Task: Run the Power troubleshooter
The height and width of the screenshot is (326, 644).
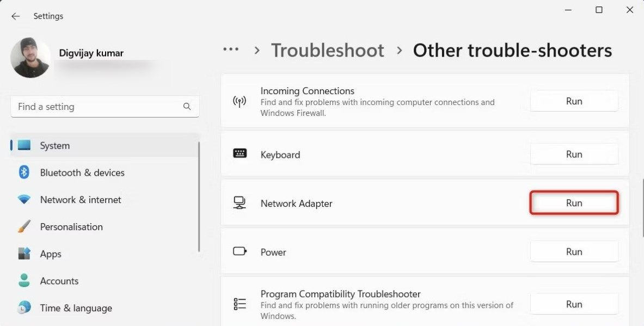Action: click(574, 251)
